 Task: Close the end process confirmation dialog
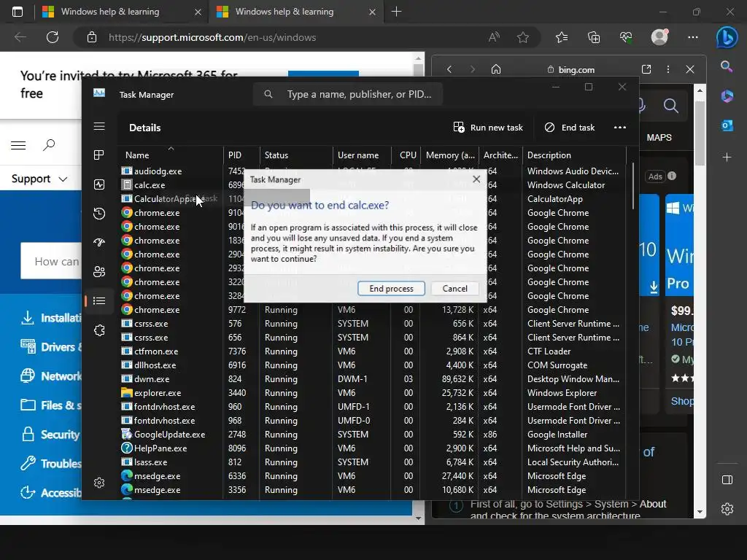[x=476, y=179]
